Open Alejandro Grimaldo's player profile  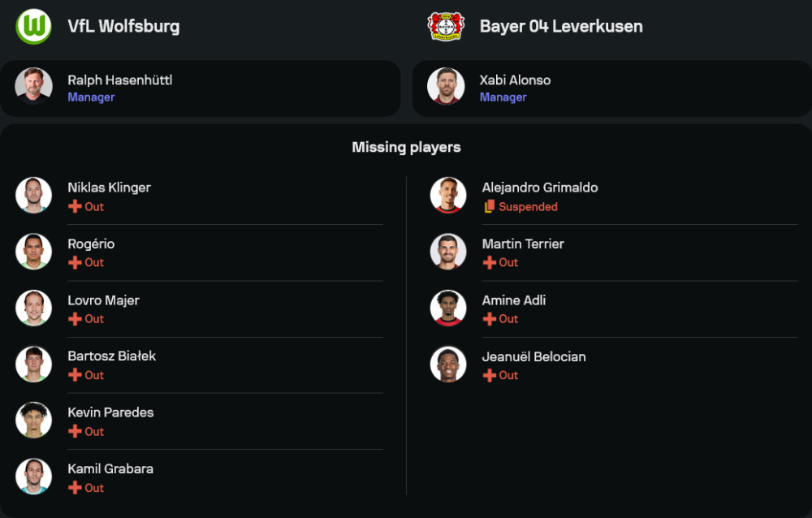(x=539, y=188)
